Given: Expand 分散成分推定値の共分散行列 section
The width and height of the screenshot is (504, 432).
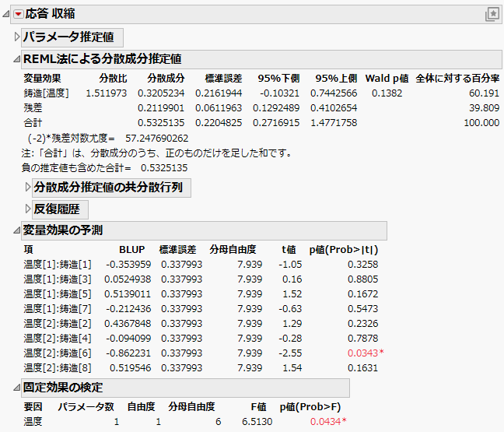Looking at the screenshot, I should coord(28,188).
